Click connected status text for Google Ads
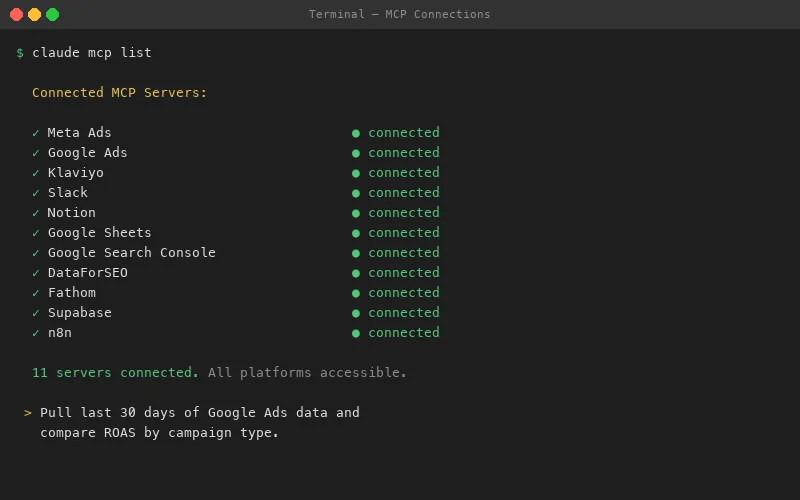 [x=404, y=153]
